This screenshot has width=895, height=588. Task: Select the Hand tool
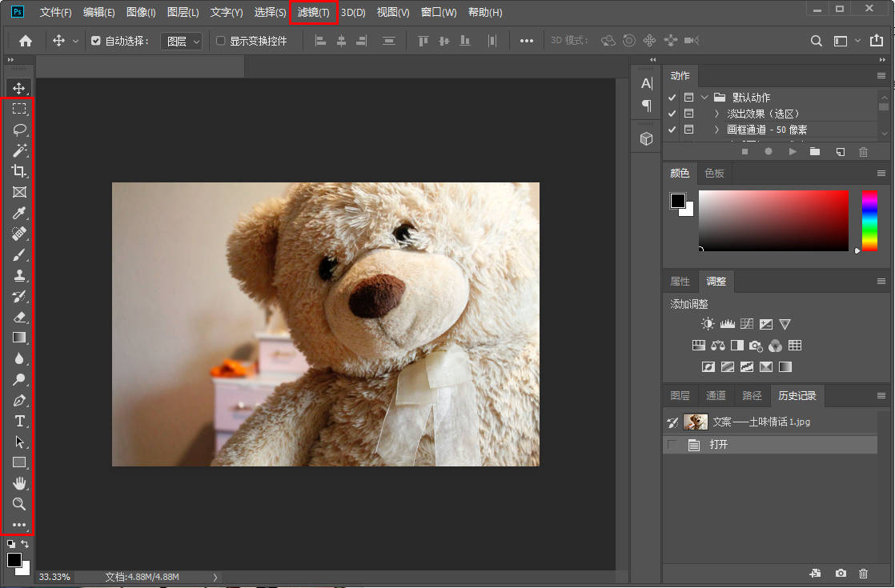click(x=19, y=482)
